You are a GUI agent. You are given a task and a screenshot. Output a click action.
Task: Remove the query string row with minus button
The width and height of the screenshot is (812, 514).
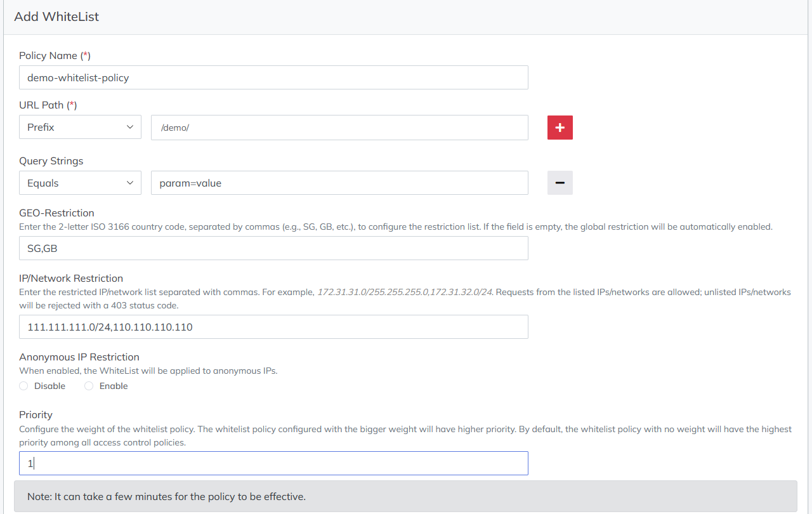[x=560, y=183]
